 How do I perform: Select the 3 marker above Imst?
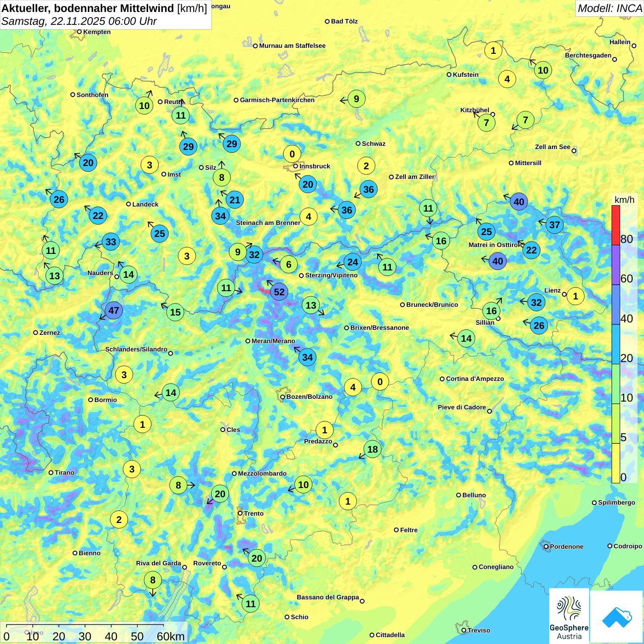tap(149, 165)
